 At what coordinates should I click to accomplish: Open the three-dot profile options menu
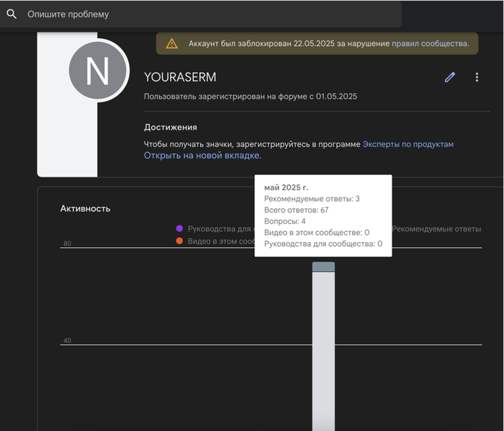477,77
